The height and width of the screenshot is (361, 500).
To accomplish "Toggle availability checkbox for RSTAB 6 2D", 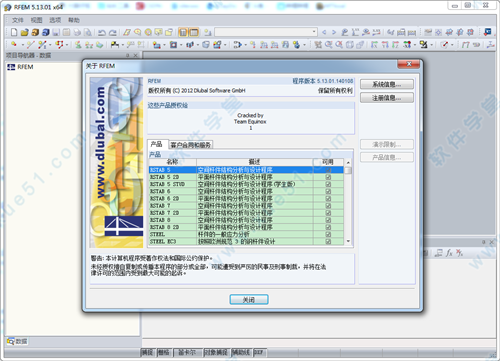I will (x=328, y=198).
